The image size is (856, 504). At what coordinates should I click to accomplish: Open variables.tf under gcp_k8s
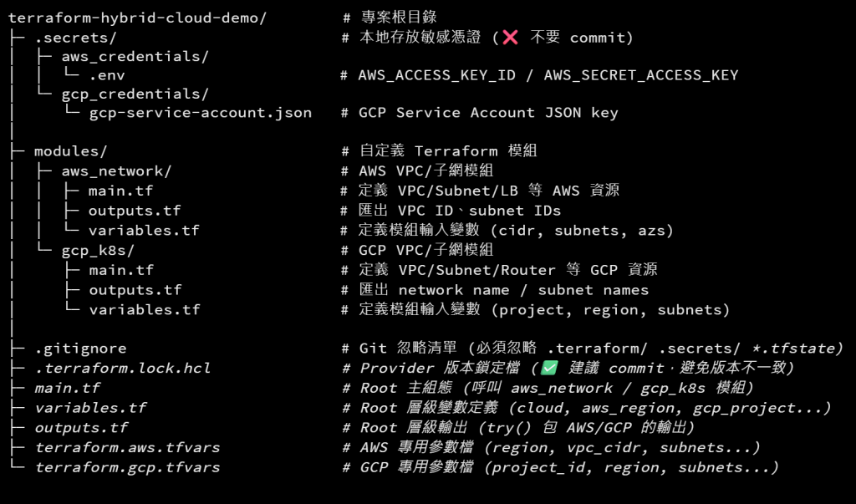[x=145, y=309]
